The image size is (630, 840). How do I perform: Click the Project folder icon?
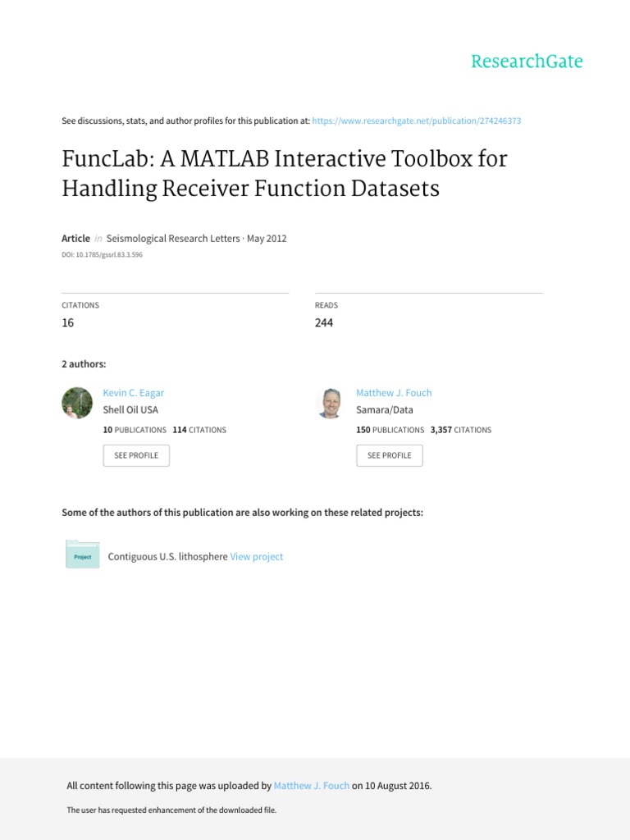tap(82, 555)
